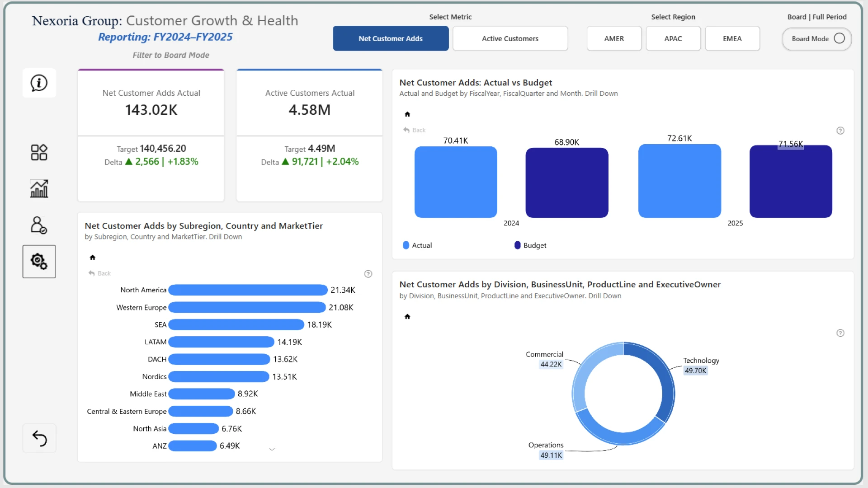
Task: Open the dashboard tiles overview page icon
Action: pos(39,153)
